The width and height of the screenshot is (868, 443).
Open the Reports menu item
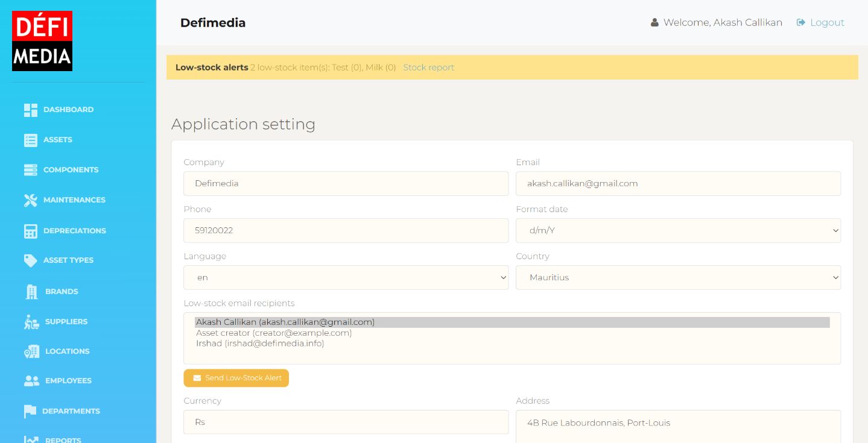tap(63, 440)
